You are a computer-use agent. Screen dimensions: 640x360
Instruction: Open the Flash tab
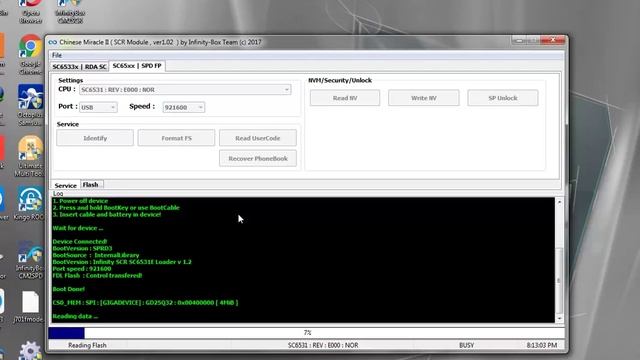click(x=91, y=184)
